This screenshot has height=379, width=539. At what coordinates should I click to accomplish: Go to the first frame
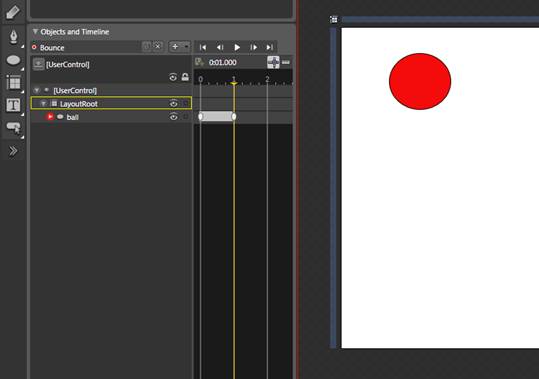(x=203, y=47)
